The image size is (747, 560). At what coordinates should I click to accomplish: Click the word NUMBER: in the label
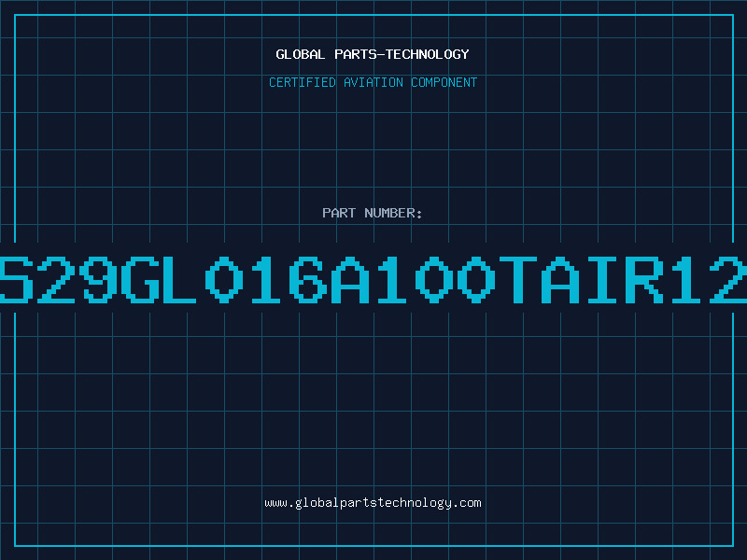(x=393, y=213)
